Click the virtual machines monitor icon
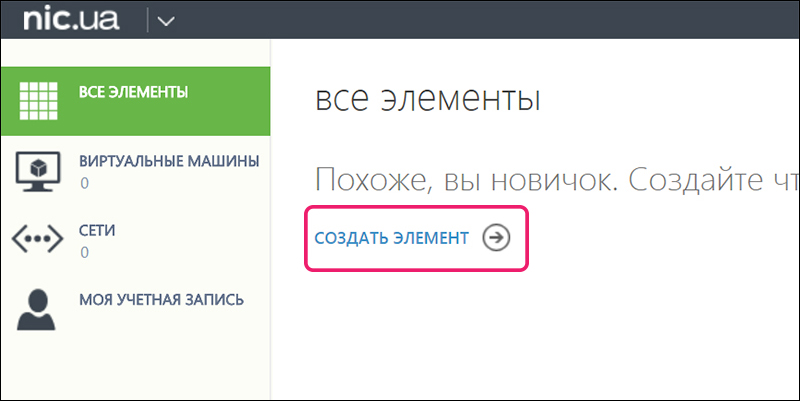The image size is (800, 401). (x=40, y=169)
